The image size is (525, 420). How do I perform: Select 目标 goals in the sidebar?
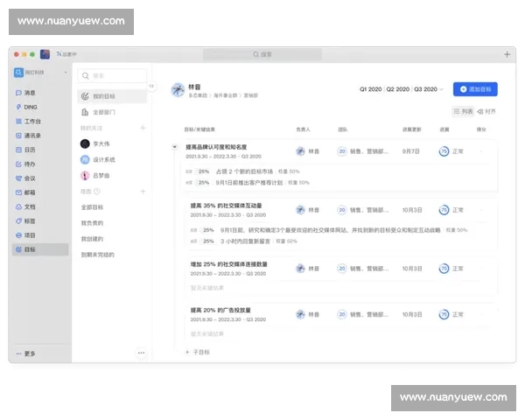pos(40,249)
